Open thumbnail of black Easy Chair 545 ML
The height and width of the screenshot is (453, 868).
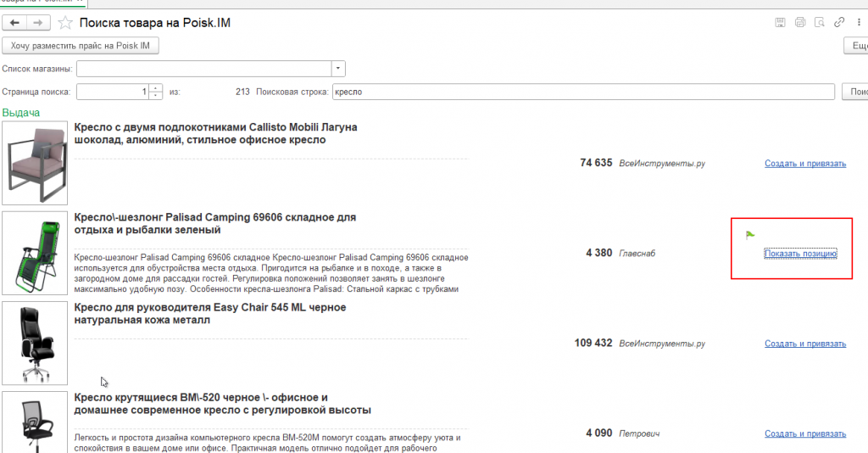coord(35,344)
